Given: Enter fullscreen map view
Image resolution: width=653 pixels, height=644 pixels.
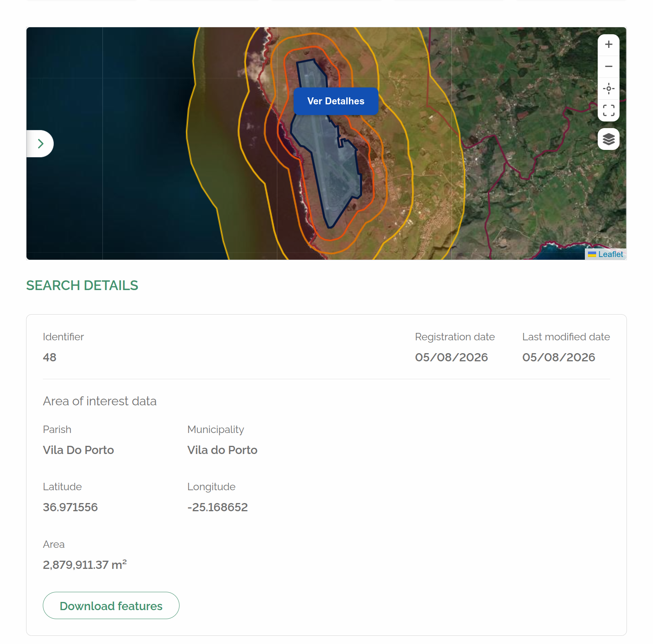Looking at the screenshot, I should [x=608, y=111].
